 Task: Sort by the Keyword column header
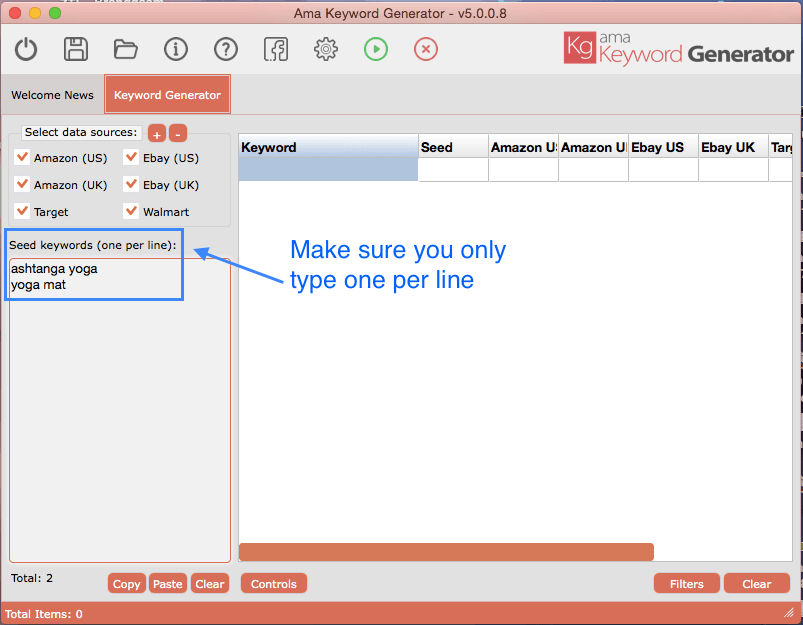click(x=328, y=147)
